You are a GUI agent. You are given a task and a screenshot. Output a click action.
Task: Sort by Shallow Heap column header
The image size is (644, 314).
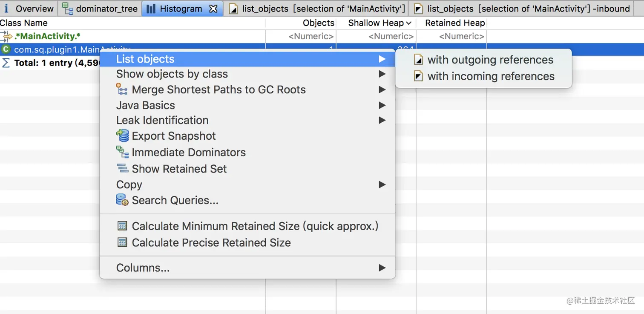[x=376, y=23]
